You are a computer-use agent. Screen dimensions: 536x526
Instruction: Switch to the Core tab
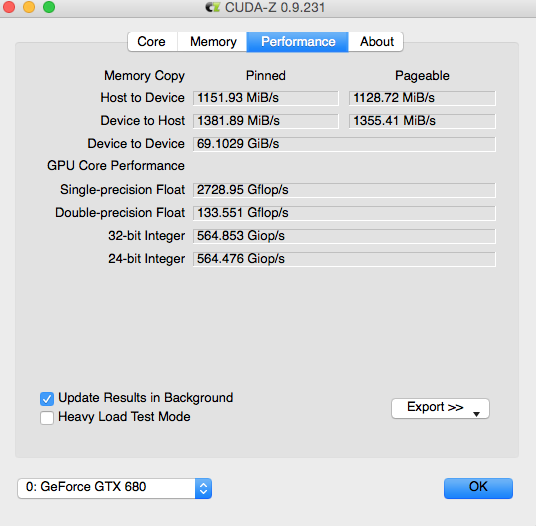pyautogui.click(x=152, y=42)
